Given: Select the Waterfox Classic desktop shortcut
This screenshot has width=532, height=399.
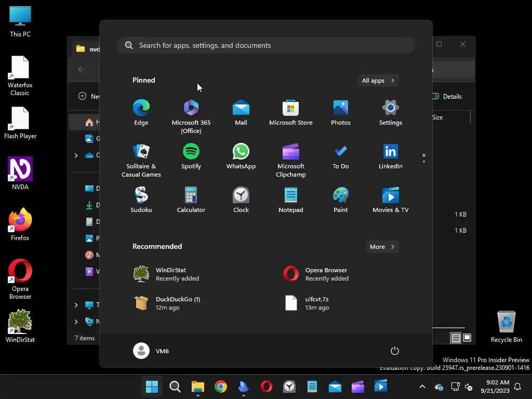Looking at the screenshot, I should (x=20, y=76).
